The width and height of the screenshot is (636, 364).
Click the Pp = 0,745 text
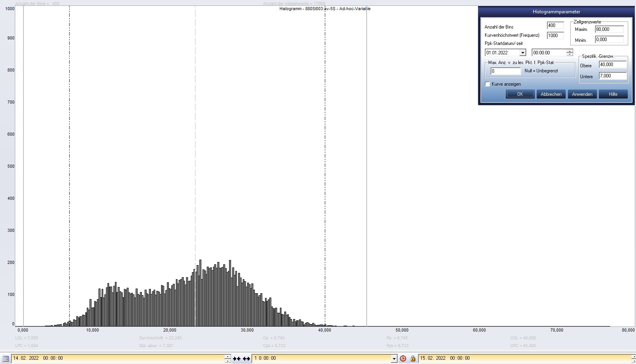397,338
